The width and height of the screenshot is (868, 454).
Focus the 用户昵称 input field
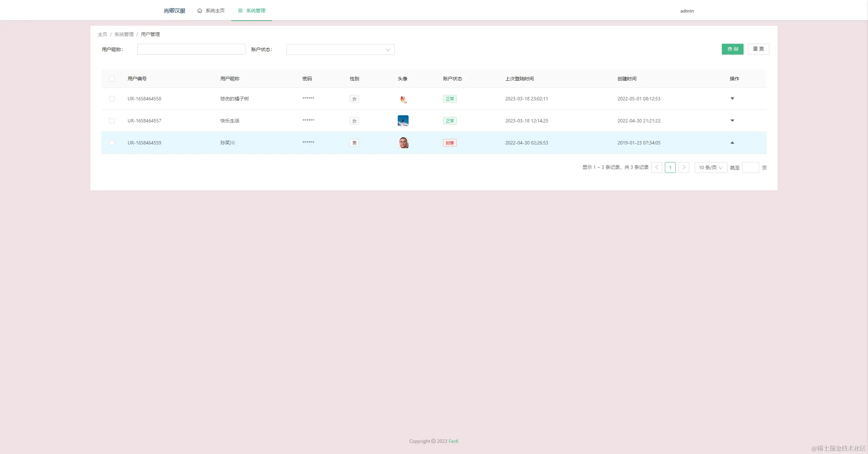point(191,50)
